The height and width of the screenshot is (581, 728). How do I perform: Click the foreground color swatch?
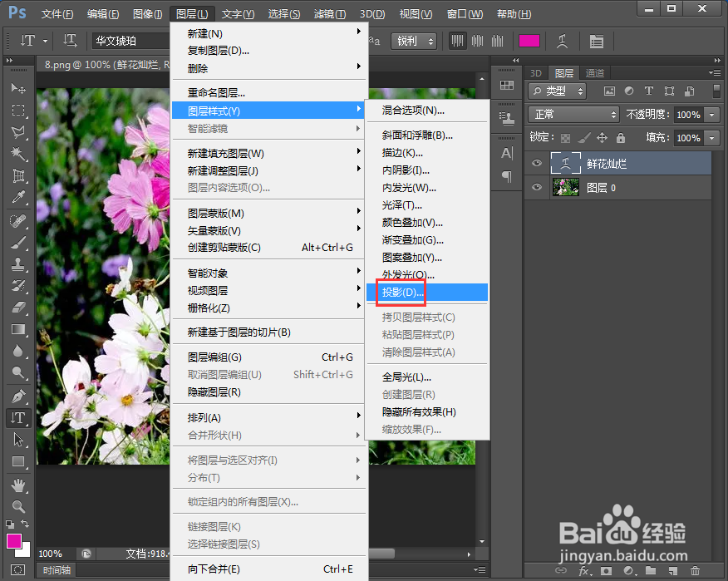pyautogui.click(x=13, y=541)
